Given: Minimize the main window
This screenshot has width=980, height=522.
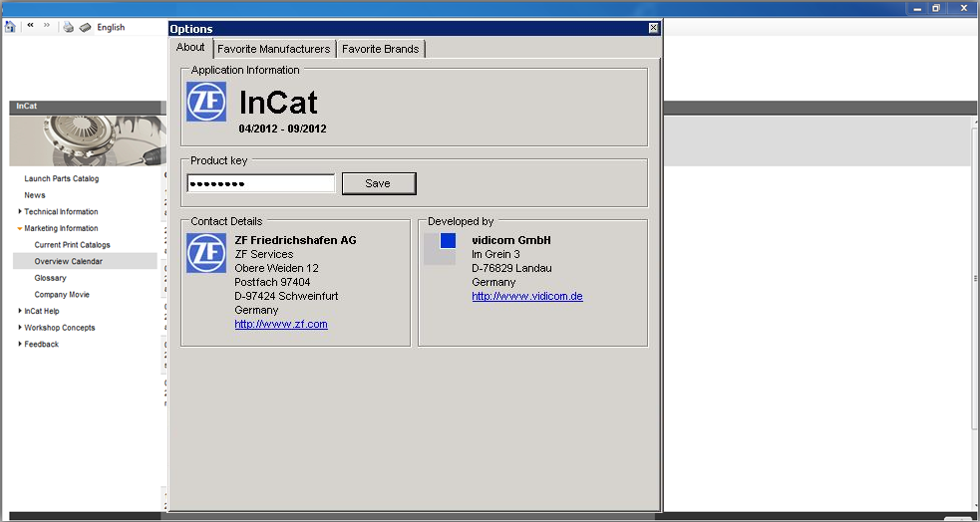Looking at the screenshot, I should coord(917,8).
